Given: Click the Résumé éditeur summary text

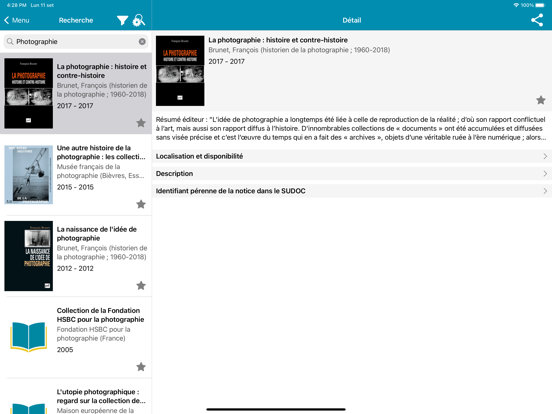Looking at the screenshot, I should click(x=351, y=128).
